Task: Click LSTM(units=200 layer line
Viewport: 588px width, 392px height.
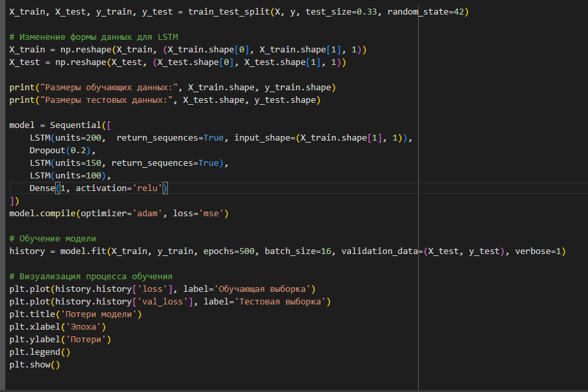Action: (221, 138)
